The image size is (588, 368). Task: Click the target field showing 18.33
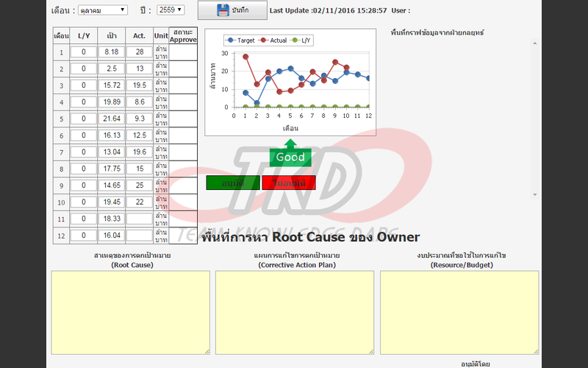click(x=112, y=219)
